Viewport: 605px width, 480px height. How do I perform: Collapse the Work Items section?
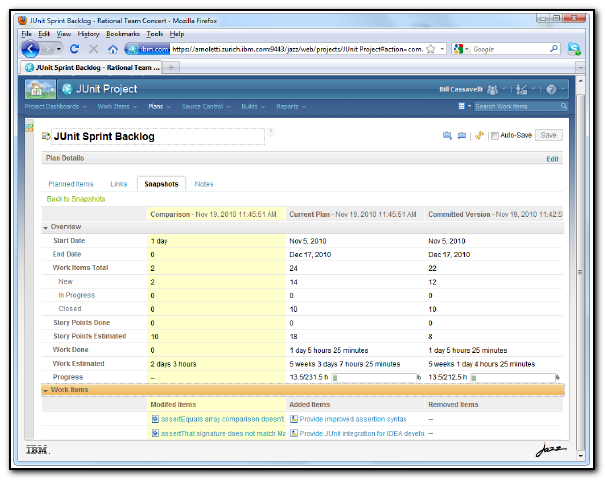(x=46, y=390)
